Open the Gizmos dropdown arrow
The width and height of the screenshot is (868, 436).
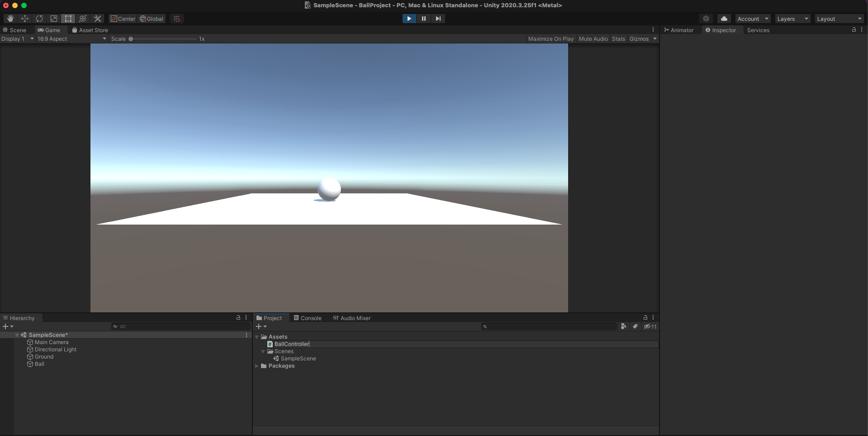click(x=655, y=39)
